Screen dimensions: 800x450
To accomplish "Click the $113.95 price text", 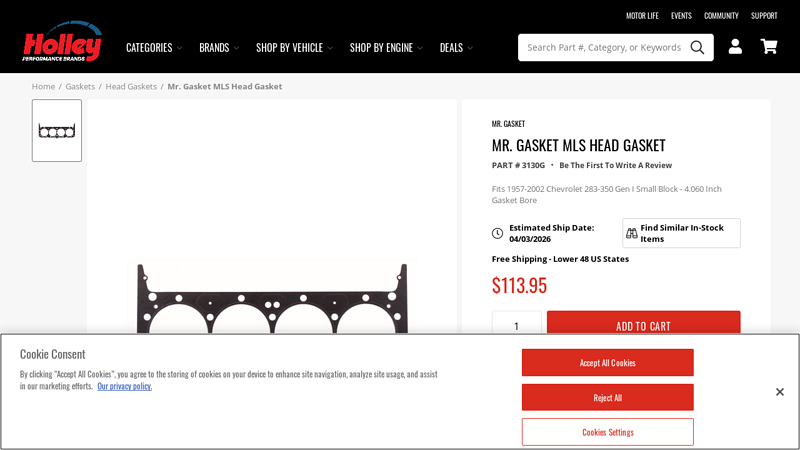I will [x=519, y=285].
